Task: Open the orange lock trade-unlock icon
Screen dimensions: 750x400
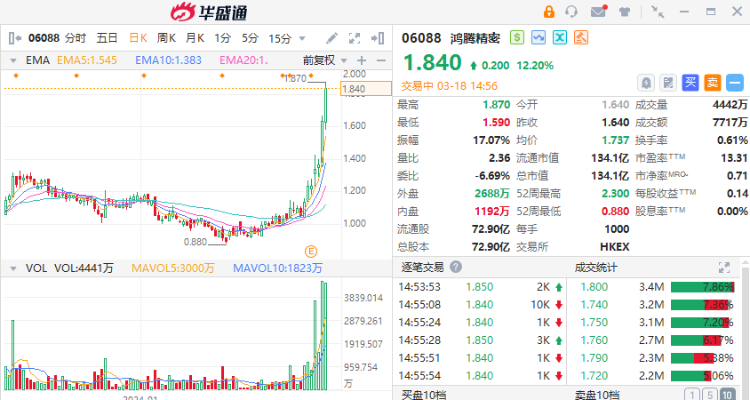Action: point(549,11)
